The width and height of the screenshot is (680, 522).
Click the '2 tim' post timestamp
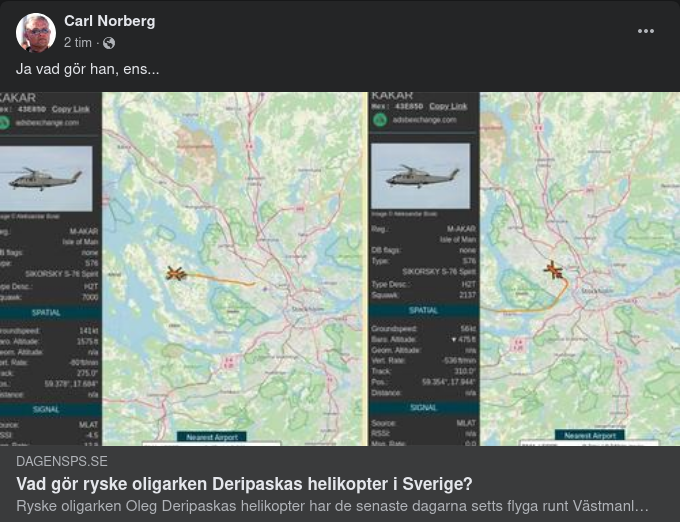tap(78, 43)
